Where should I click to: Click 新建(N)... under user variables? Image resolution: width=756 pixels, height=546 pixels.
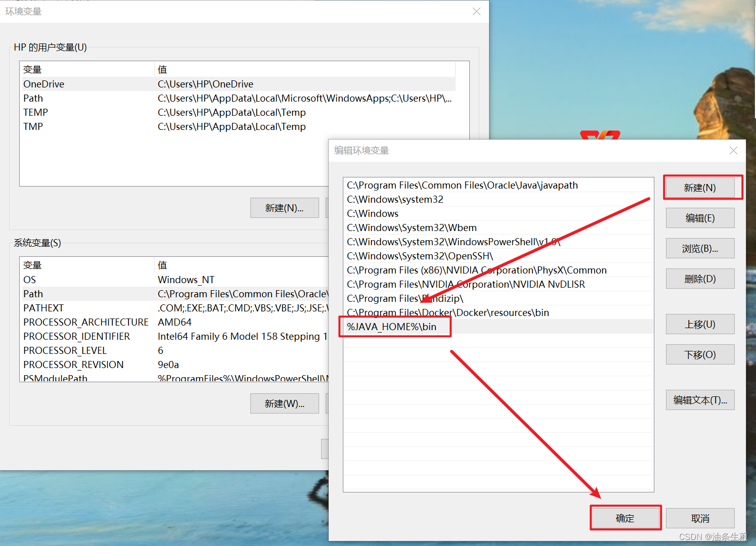coord(284,208)
